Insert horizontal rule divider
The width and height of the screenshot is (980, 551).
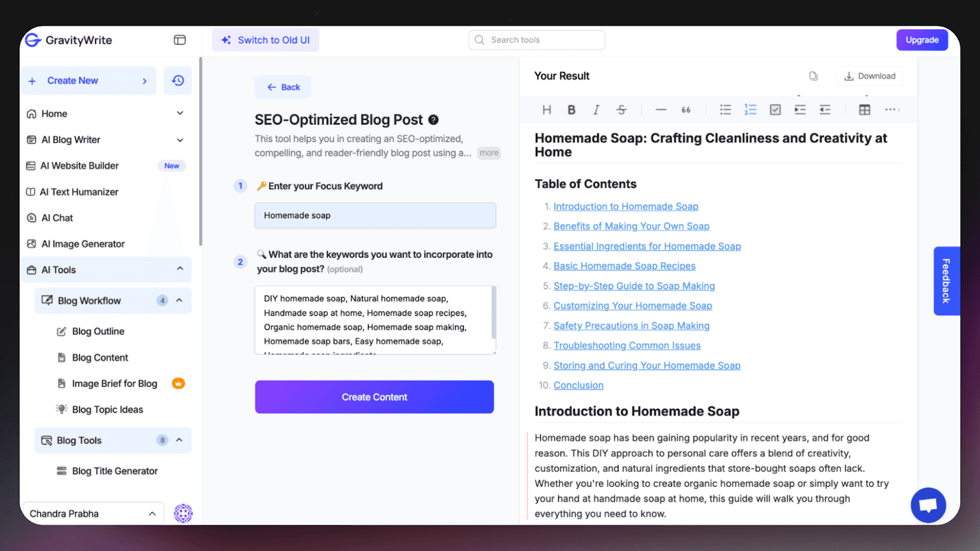coord(661,110)
